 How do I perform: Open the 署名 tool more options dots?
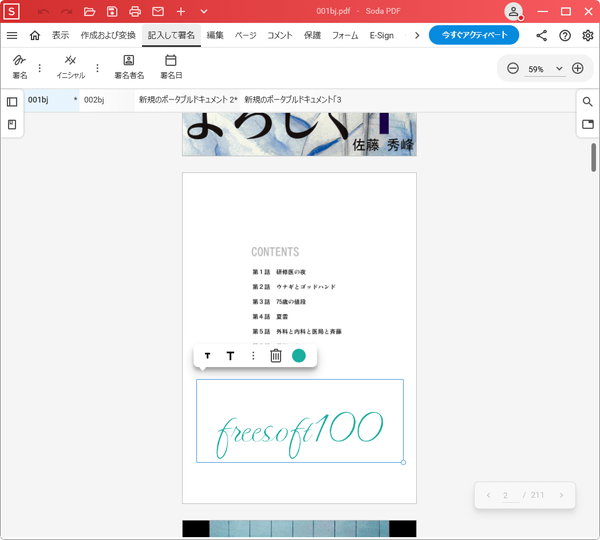(x=39, y=68)
